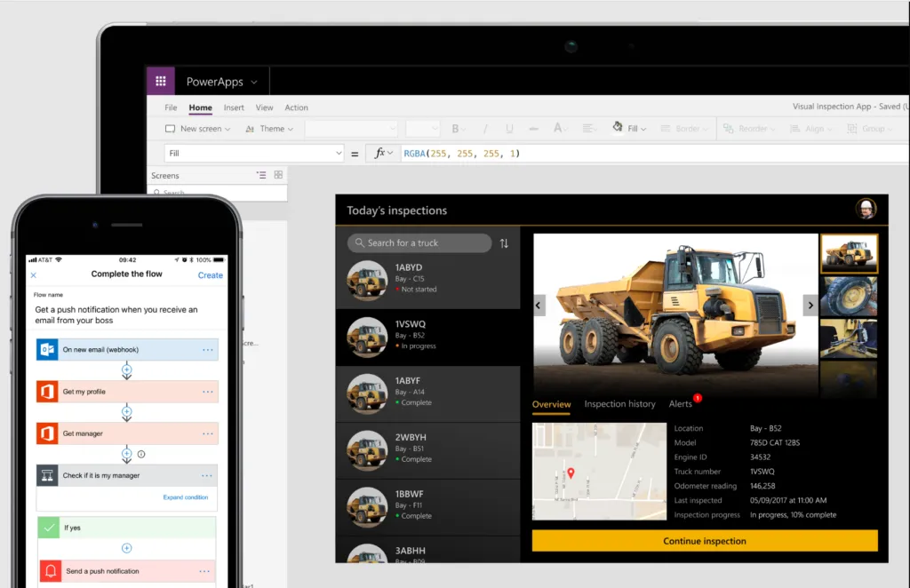Open the File menu
This screenshot has height=588, width=910.
click(171, 107)
